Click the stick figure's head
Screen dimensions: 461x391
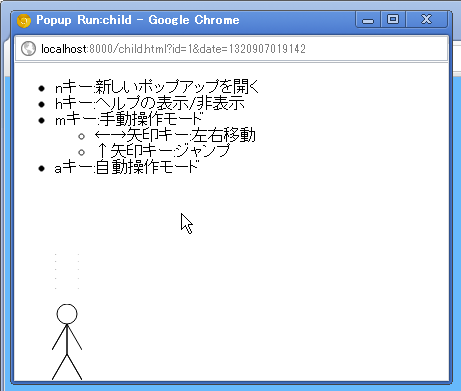[x=67, y=314]
